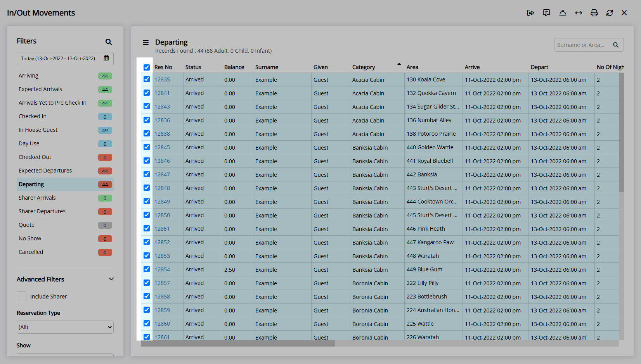Uncheck the checkbox for reservation 12841
The height and width of the screenshot is (364, 641).
tap(147, 93)
